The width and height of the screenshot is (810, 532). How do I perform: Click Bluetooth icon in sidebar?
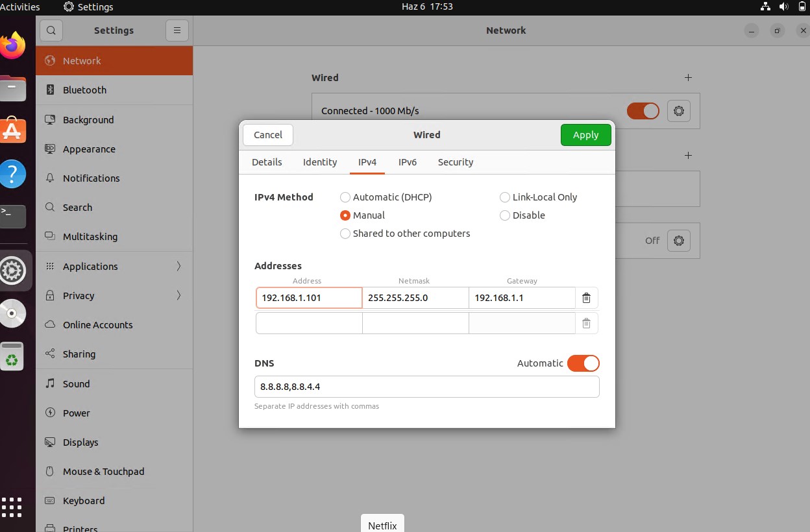click(x=50, y=90)
